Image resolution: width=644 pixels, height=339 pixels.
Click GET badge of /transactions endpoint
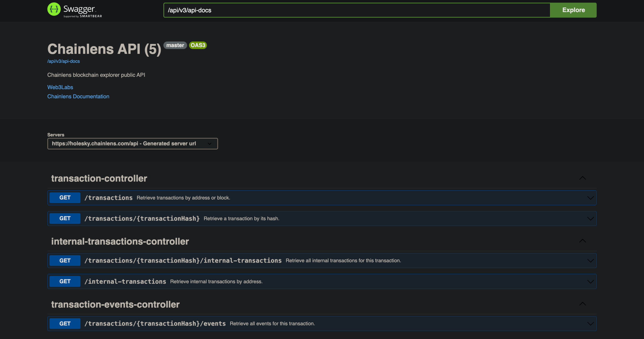point(65,198)
